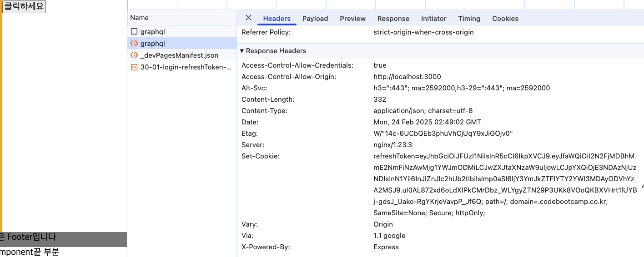Image resolution: width=644 pixels, height=257 pixels.
Task: Open the Payload tab
Action: click(315, 19)
